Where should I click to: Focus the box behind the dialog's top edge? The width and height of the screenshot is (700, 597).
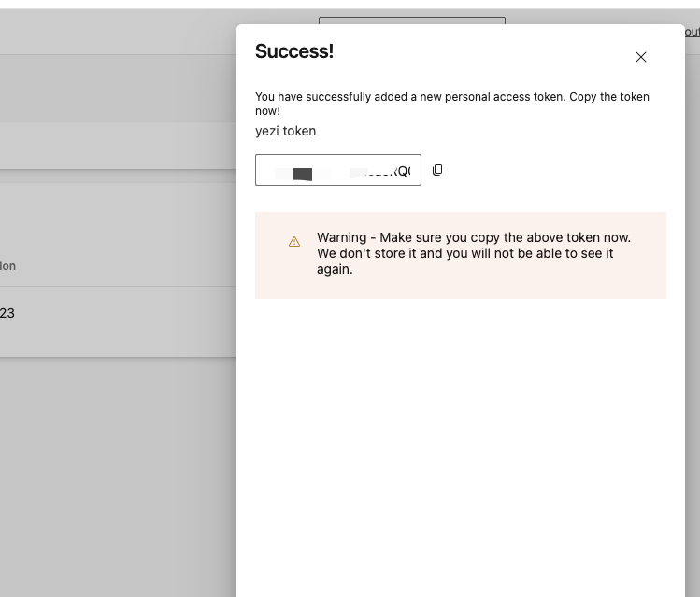coord(411,20)
